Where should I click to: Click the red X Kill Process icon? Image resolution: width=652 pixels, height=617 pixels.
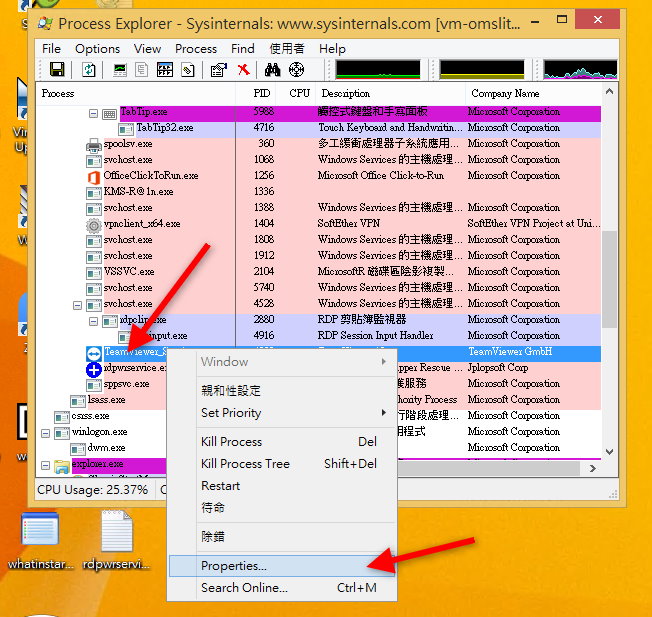243,69
